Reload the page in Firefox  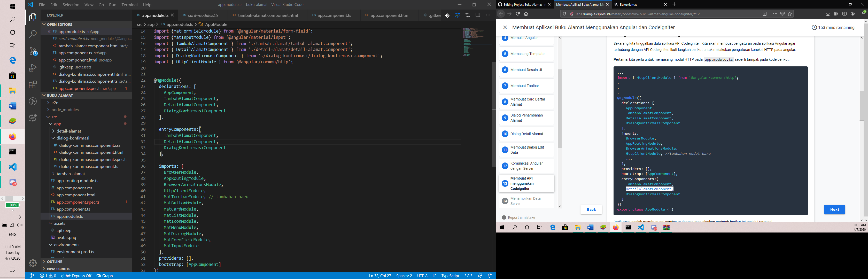517,14
